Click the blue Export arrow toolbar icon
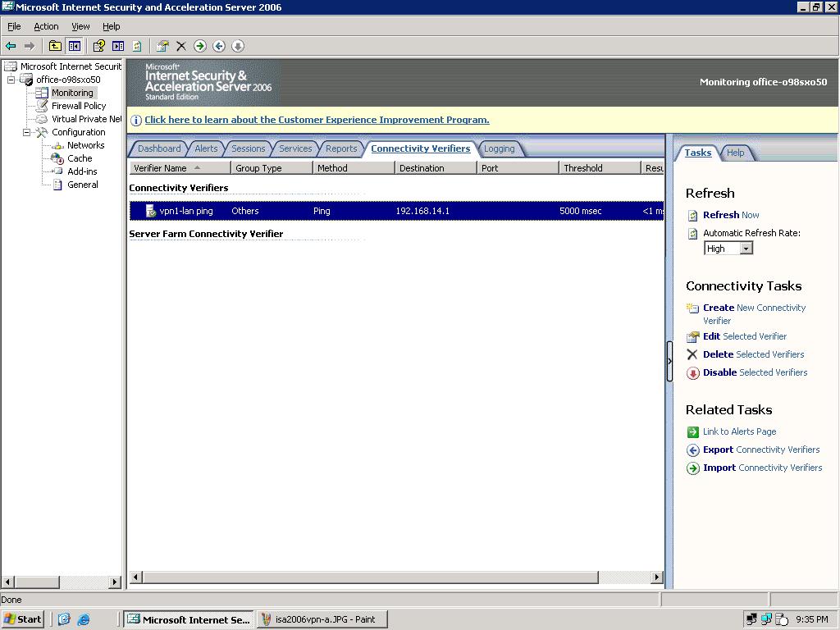840x630 pixels. 218,46
